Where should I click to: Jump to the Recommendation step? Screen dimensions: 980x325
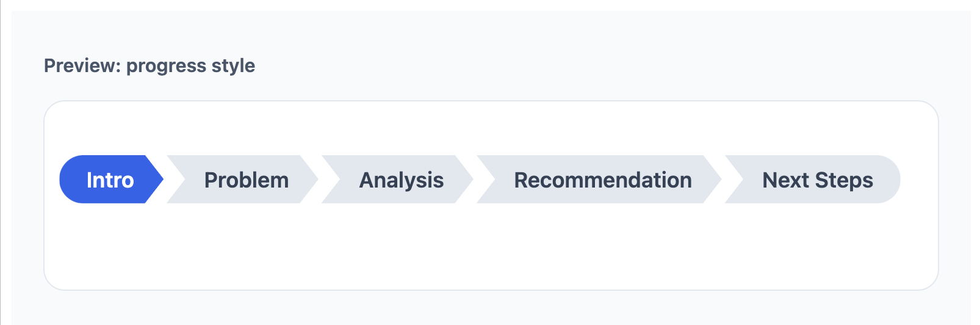coord(602,180)
